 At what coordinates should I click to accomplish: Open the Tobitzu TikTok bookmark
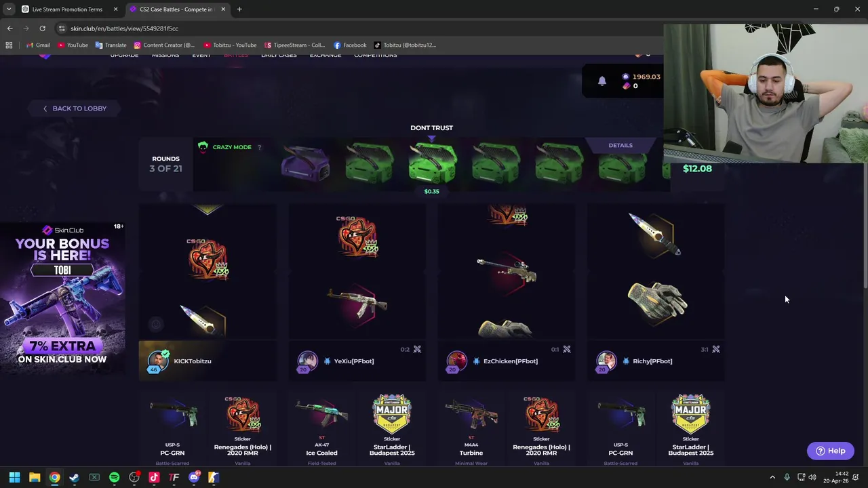click(x=405, y=45)
